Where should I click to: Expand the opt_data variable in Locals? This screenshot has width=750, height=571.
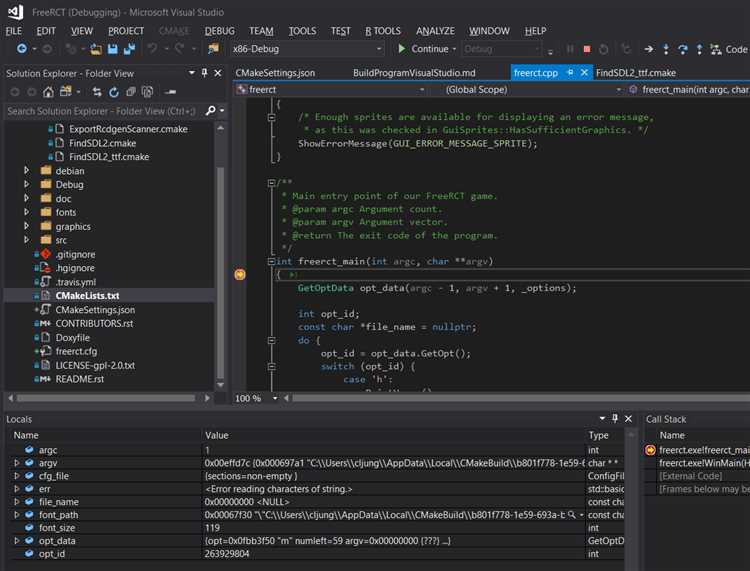(17, 540)
